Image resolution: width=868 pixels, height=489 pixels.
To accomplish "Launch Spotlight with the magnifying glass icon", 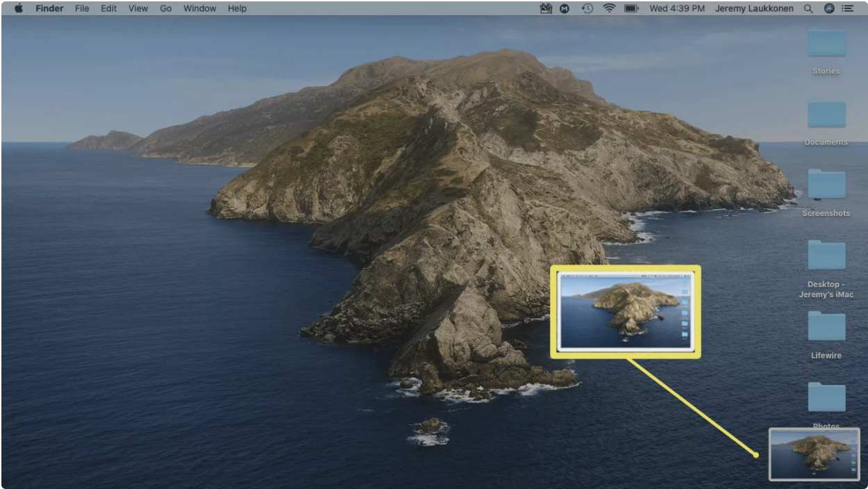I will 807,8.
